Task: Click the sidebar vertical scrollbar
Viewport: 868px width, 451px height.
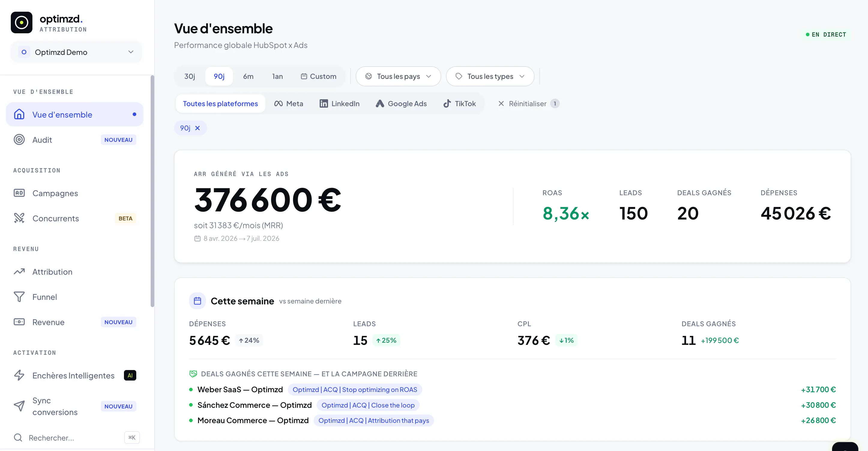Action: tap(152, 191)
